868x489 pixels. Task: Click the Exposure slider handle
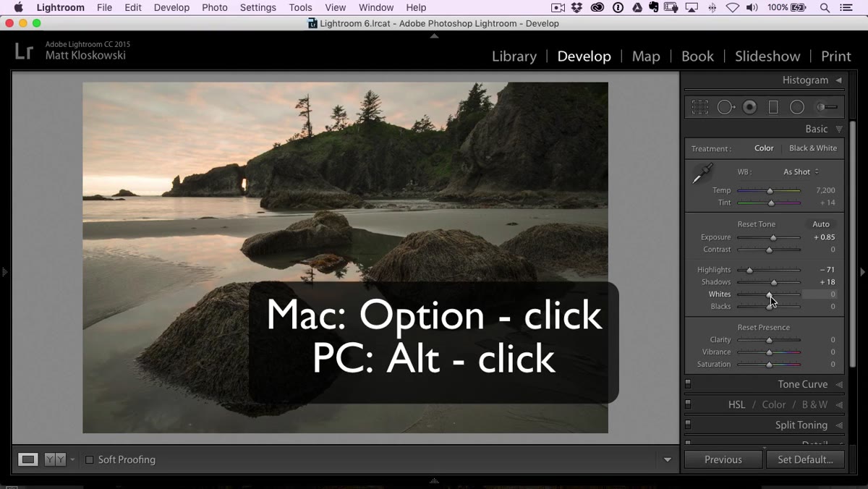click(773, 237)
